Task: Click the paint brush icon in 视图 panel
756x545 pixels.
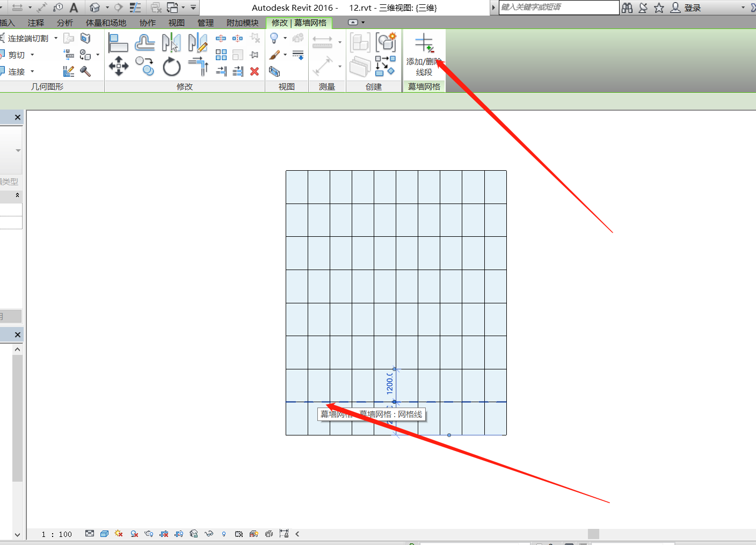Action: click(x=274, y=55)
